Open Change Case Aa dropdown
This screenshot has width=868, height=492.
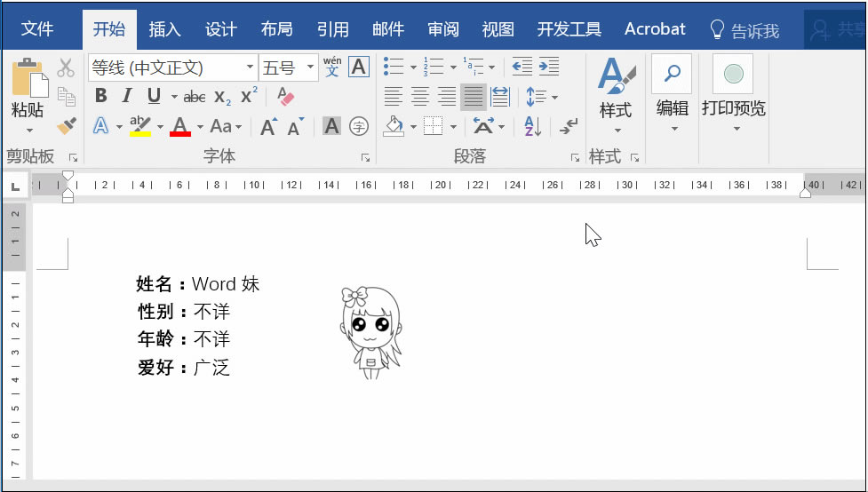226,126
